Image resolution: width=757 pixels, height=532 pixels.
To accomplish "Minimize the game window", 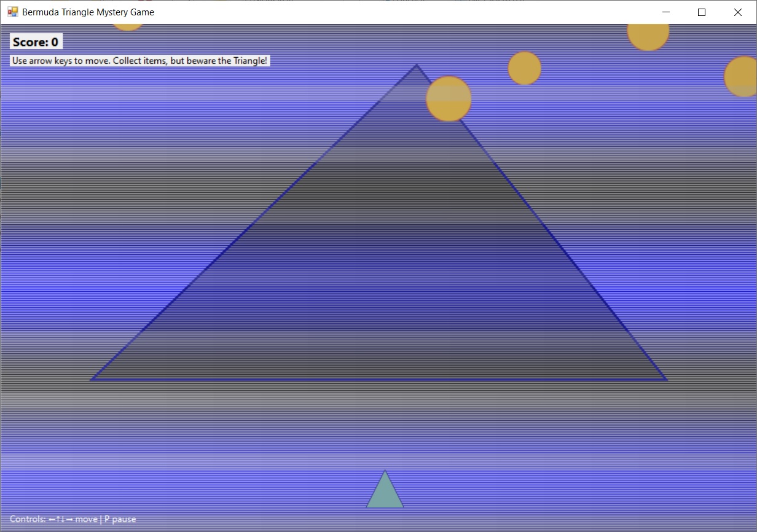I will tap(665, 12).
